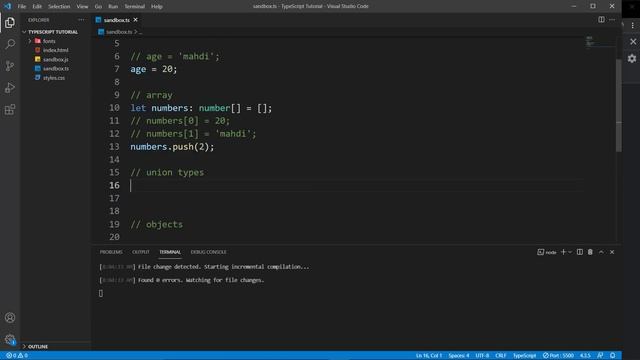Open the Extensions view
The height and width of the screenshot is (360, 640).
point(10,109)
